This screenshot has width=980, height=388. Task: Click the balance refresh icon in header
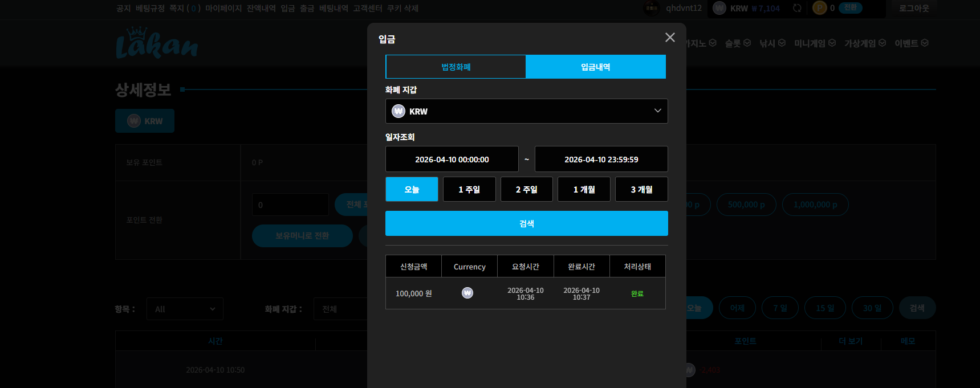pyautogui.click(x=797, y=8)
